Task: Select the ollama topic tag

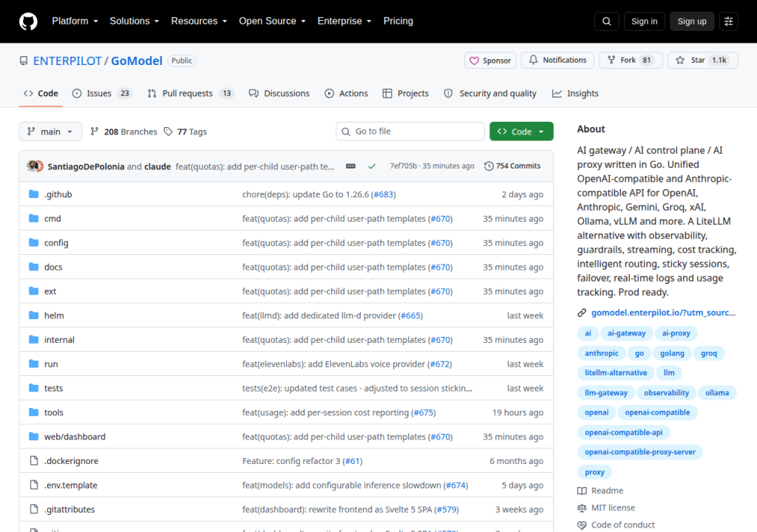Action: click(x=717, y=393)
